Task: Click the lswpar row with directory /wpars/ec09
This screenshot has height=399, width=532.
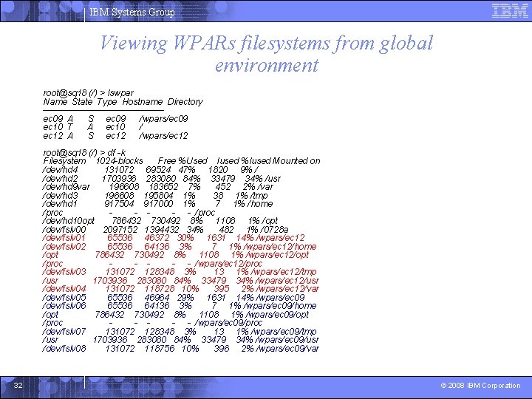Action: [115, 119]
